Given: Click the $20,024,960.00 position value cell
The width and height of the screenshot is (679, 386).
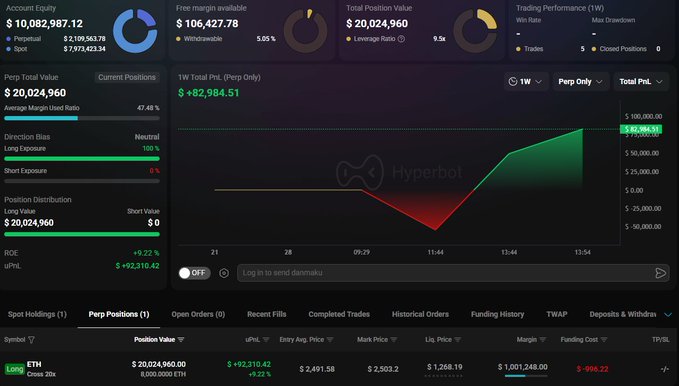Looking at the screenshot, I should [x=159, y=364].
